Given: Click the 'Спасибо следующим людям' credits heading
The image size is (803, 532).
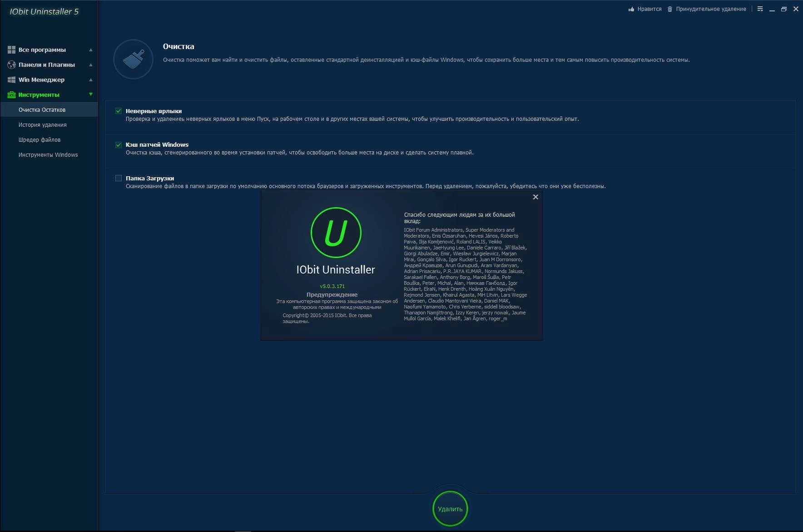Looking at the screenshot, I should tap(459, 218).
